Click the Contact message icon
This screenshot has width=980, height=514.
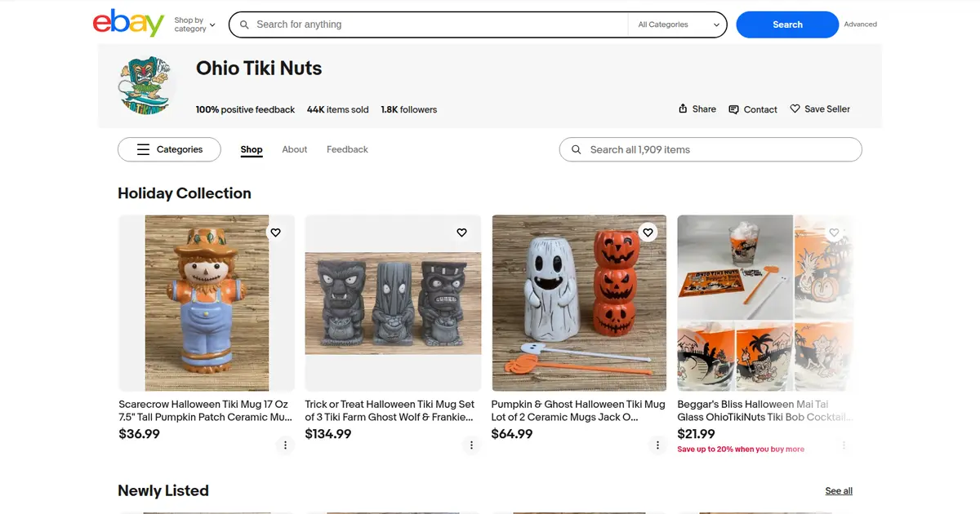(733, 109)
